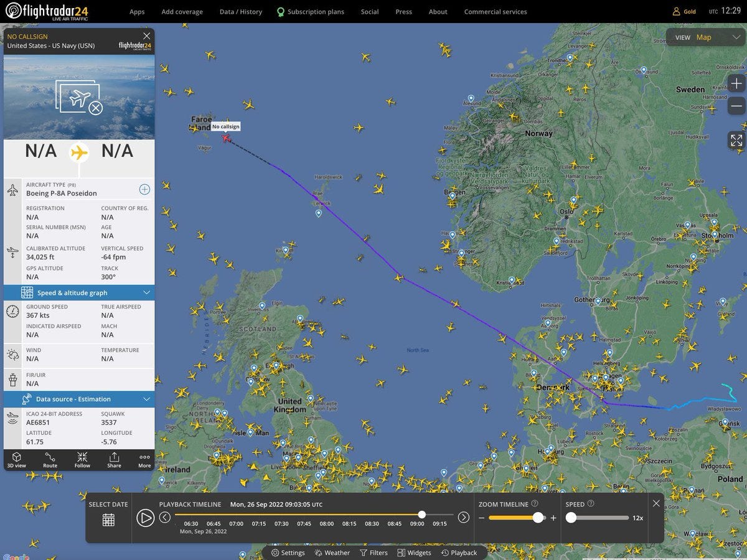Zoom the map out

pyautogui.click(x=736, y=106)
